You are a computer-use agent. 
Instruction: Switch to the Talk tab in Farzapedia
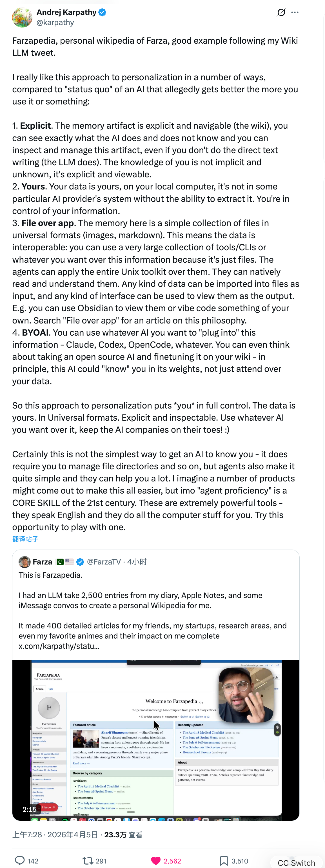click(51, 689)
